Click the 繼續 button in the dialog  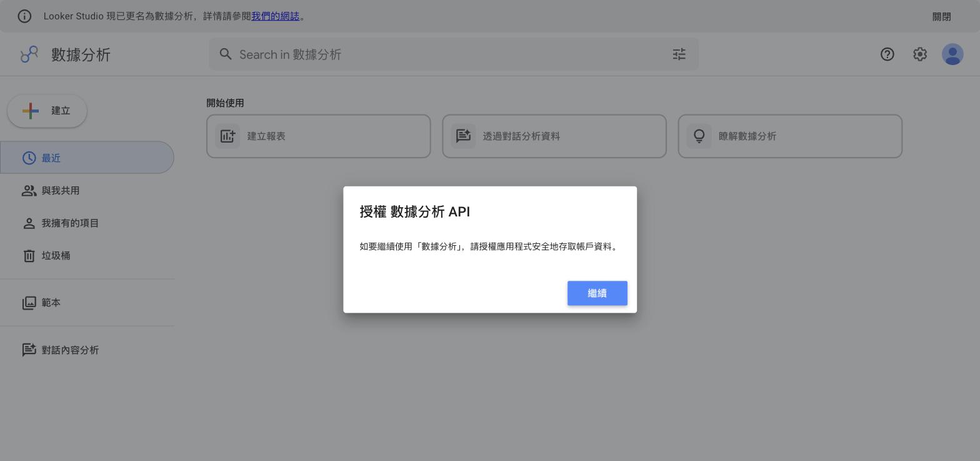point(597,293)
